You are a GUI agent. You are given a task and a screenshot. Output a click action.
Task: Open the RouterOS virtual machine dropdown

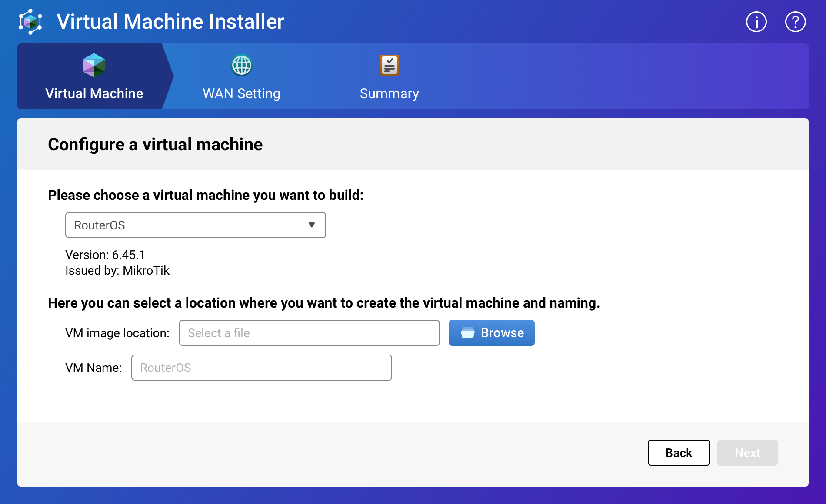coord(196,225)
